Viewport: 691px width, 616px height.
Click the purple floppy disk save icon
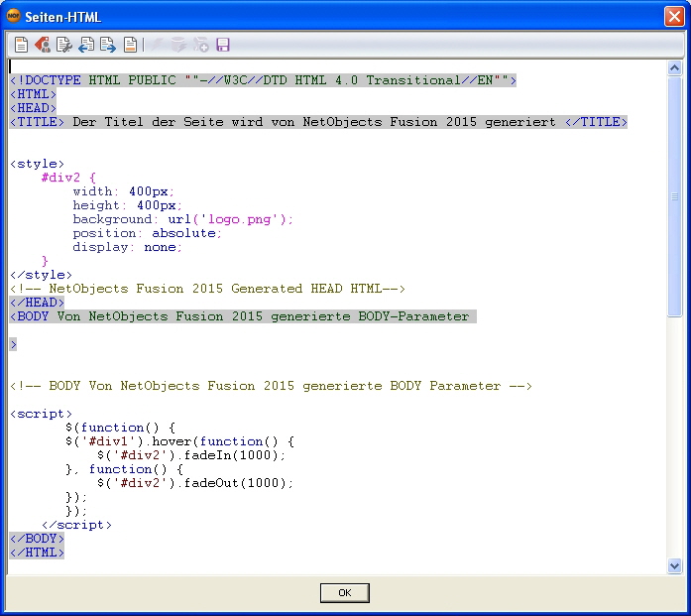(223, 45)
